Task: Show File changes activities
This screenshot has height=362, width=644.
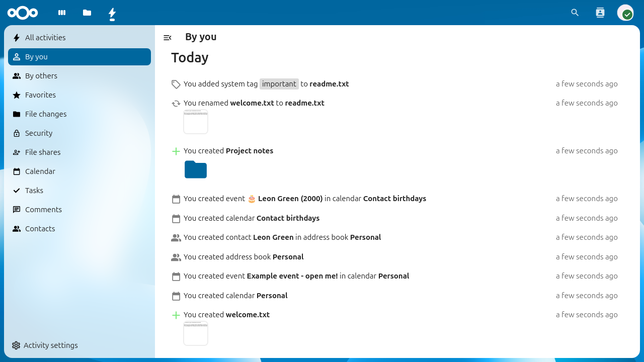Action: pos(46,114)
